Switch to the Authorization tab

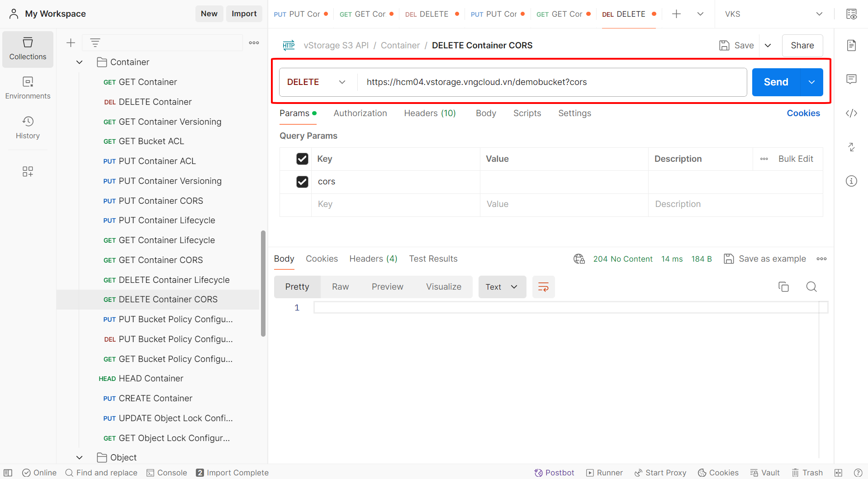click(x=360, y=113)
